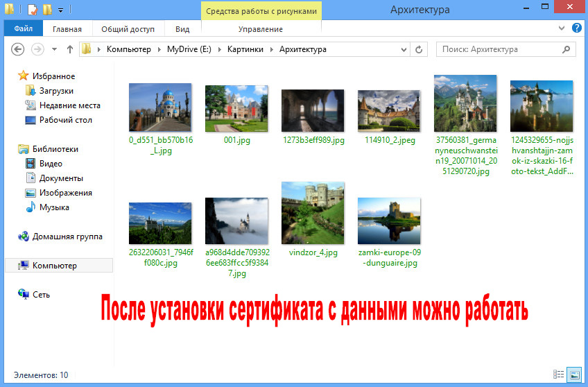Click the Properties quick access icon
The width and height of the screenshot is (588, 387).
point(33,10)
